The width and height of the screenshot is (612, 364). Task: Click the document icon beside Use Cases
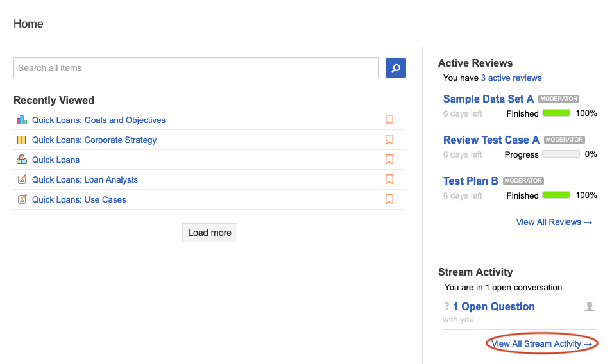tap(22, 199)
